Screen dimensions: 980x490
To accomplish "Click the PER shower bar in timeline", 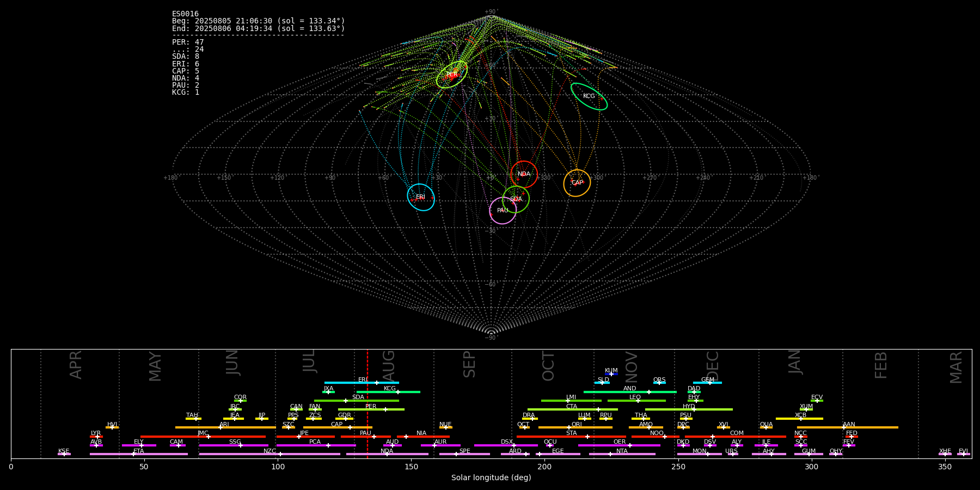I will tap(371, 409).
